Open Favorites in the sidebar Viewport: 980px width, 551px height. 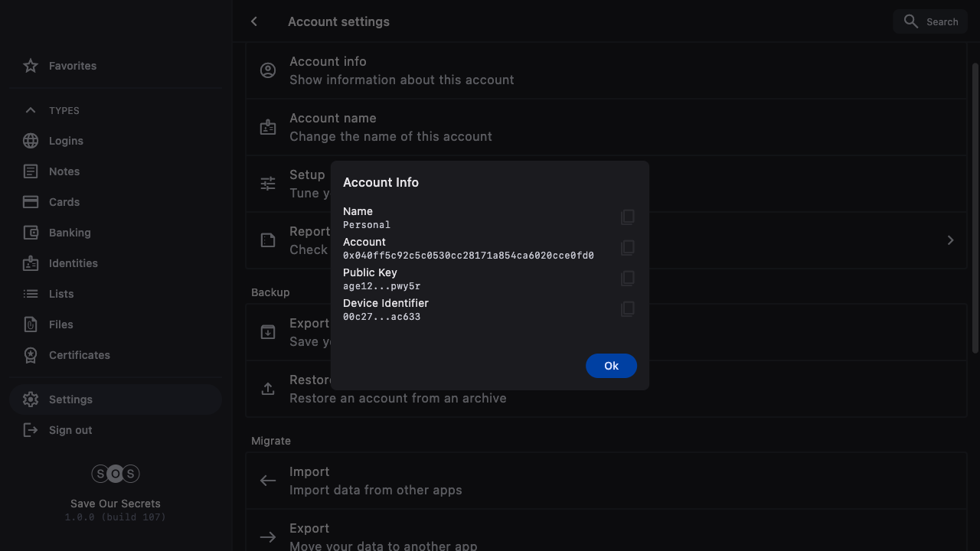pos(72,66)
